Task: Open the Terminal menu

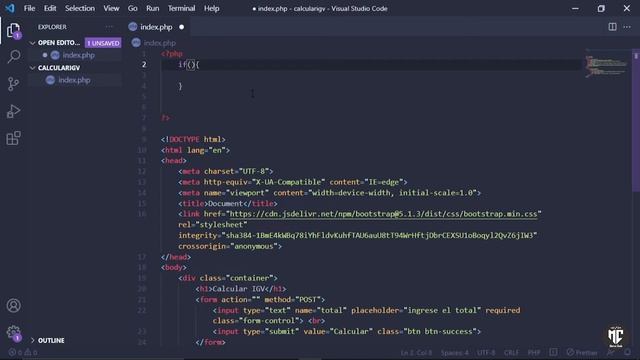Action: (181, 8)
